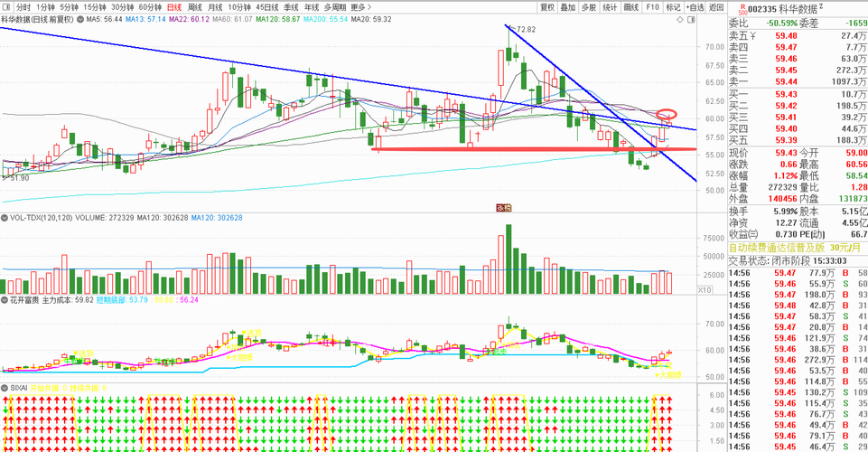The width and height of the screenshot is (868, 452).
Task: Expand main chart indicator dropdown arrow
Action: [x=80, y=19]
